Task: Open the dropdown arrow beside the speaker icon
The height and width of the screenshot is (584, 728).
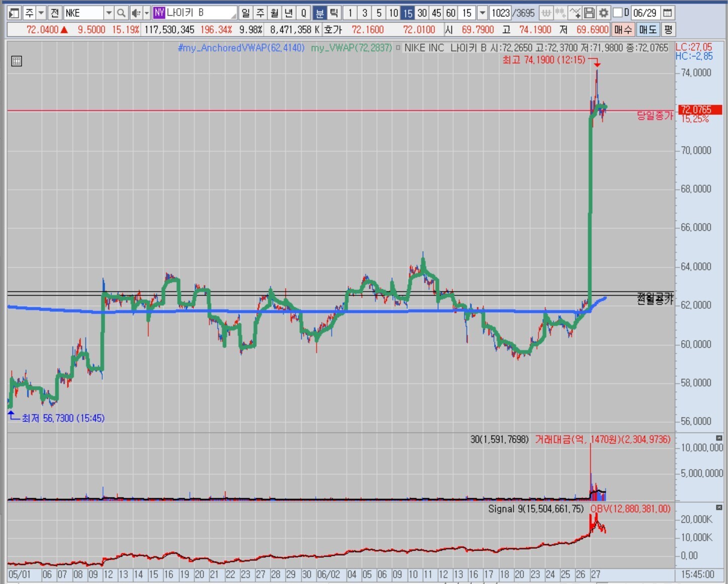Action: [x=147, y=13]
